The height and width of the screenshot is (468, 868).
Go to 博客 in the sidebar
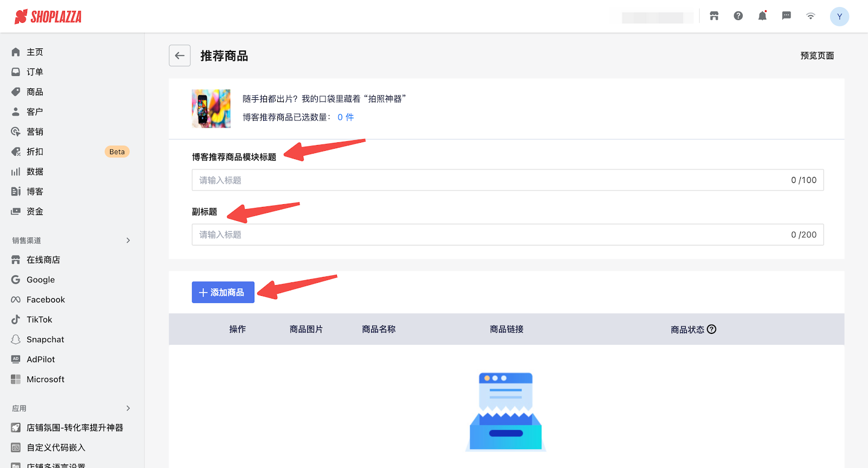[x=35, y=191]
